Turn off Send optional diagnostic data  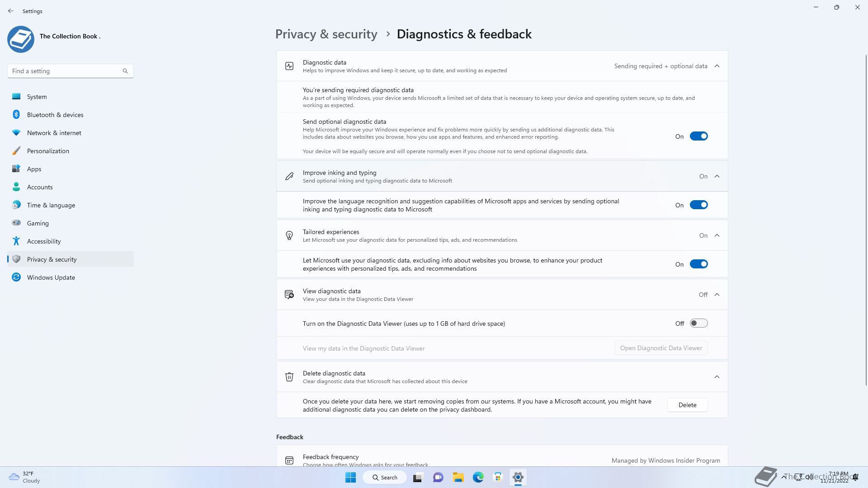point(698,136)
